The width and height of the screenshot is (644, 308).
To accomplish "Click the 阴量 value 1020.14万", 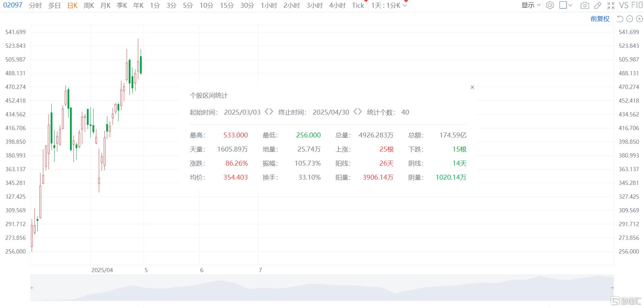I will [x=451, y=177].
